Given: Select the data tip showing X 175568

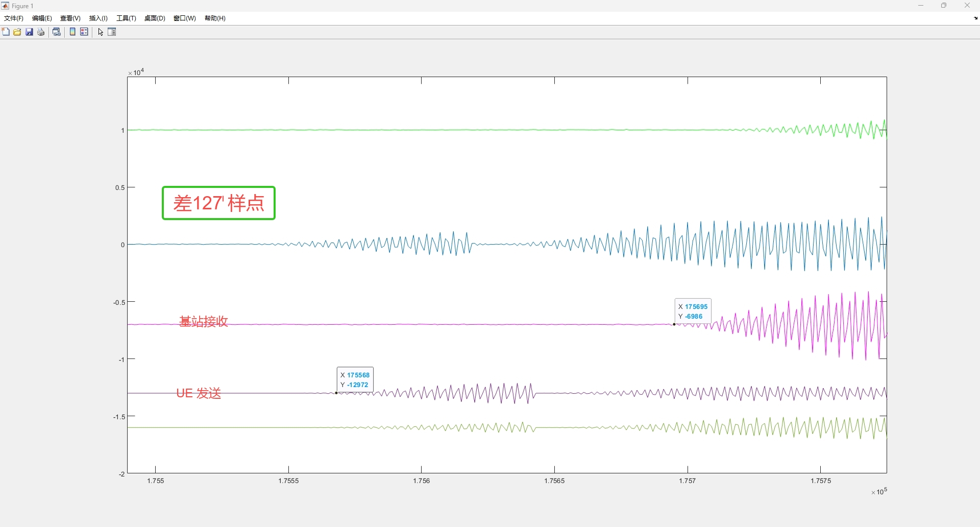Looking at the screenshot, I should [355, 380].
